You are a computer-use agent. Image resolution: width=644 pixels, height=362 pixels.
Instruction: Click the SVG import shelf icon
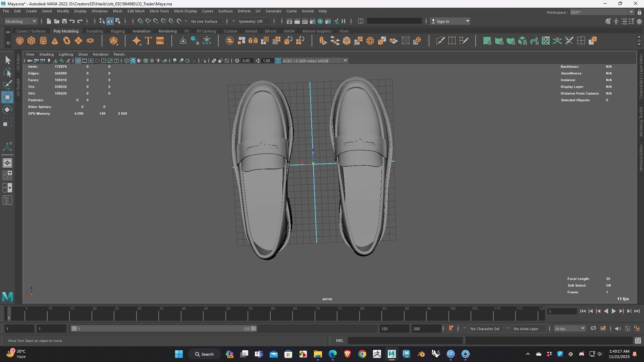pyautogui.click(x=160, y=41)
